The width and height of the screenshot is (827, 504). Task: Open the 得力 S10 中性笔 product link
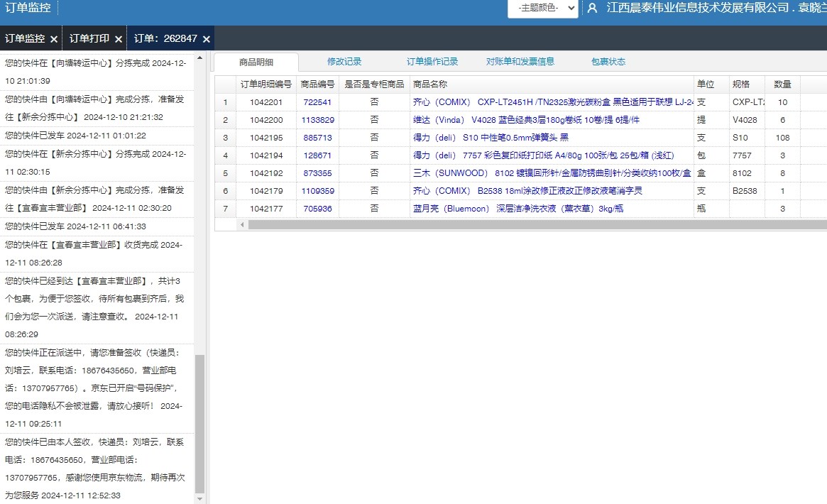pyautogui.click(x=491, y=138)
